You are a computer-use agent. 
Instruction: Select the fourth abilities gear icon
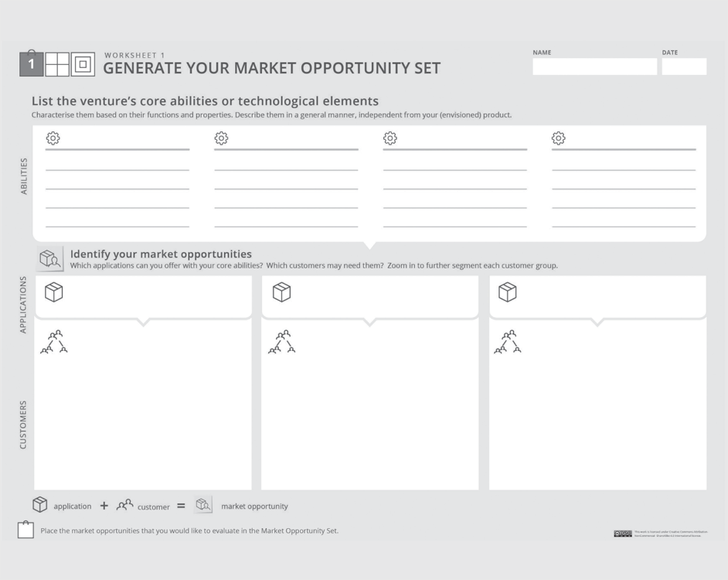click(559, 138)
